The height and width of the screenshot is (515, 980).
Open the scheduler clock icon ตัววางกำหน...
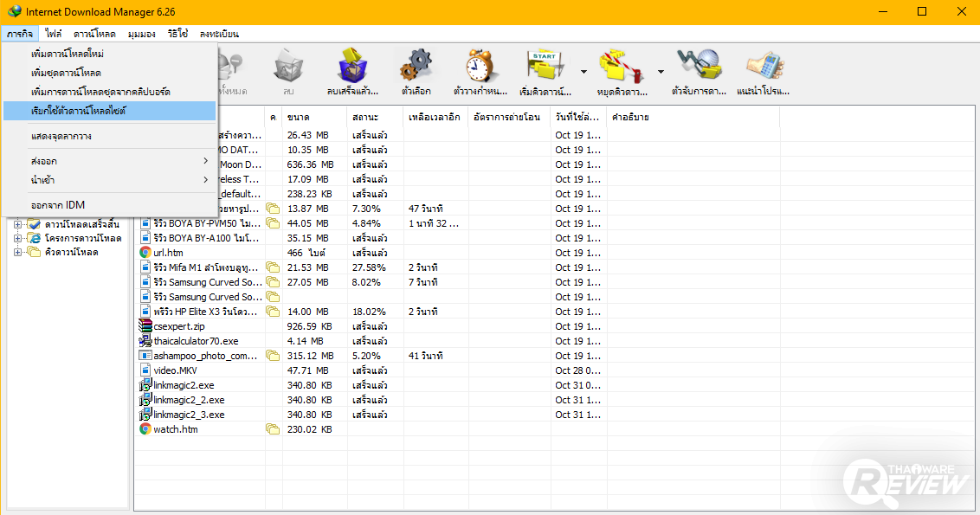(480, 66)
